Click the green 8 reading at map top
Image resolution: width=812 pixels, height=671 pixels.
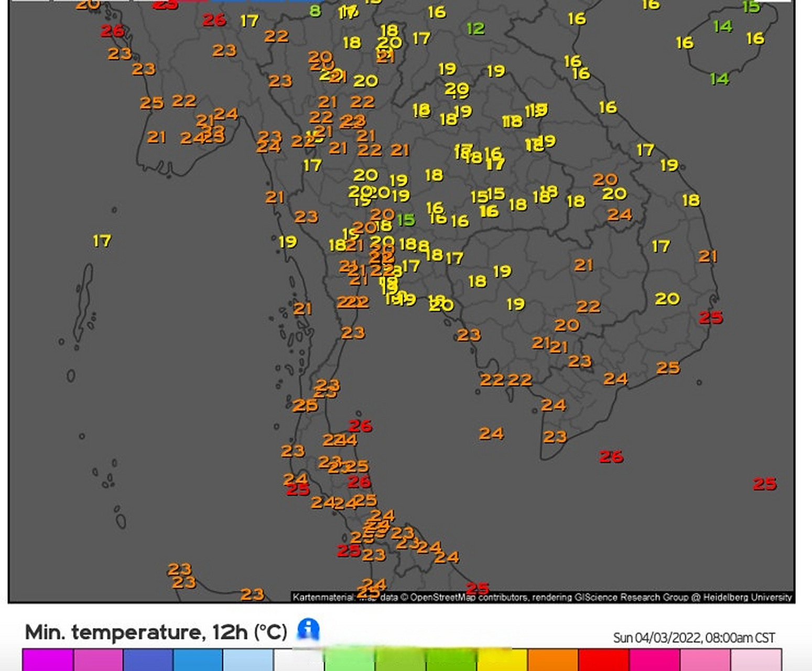pos(315,11)
